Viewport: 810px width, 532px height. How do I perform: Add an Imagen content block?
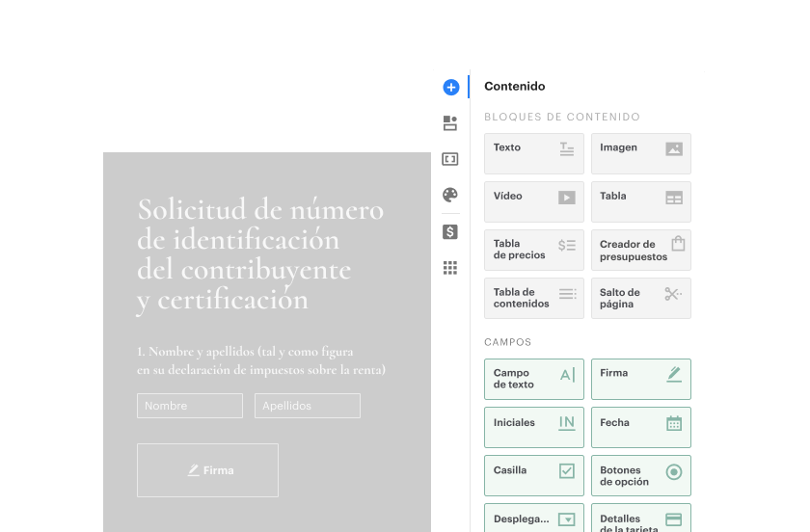(x=641, y=153)
